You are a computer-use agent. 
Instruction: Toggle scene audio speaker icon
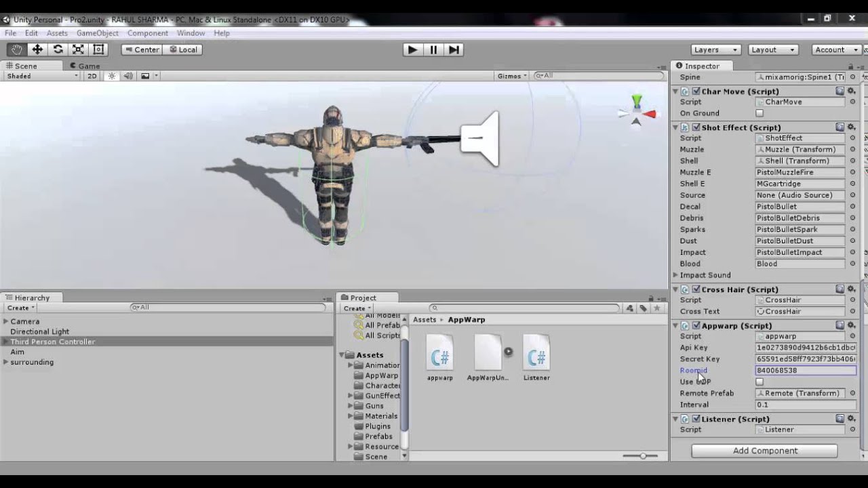[128, 76]
